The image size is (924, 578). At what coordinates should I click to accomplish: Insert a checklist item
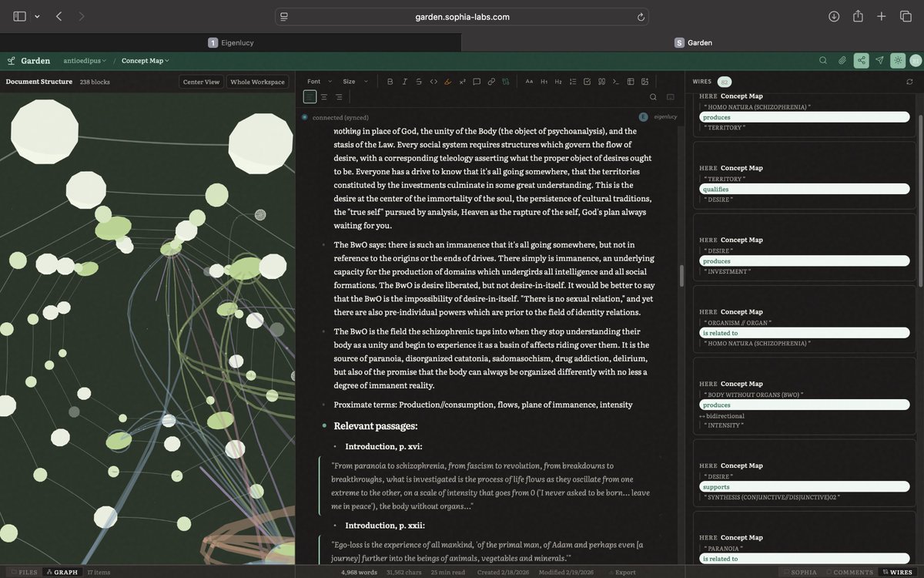[588, 82]
